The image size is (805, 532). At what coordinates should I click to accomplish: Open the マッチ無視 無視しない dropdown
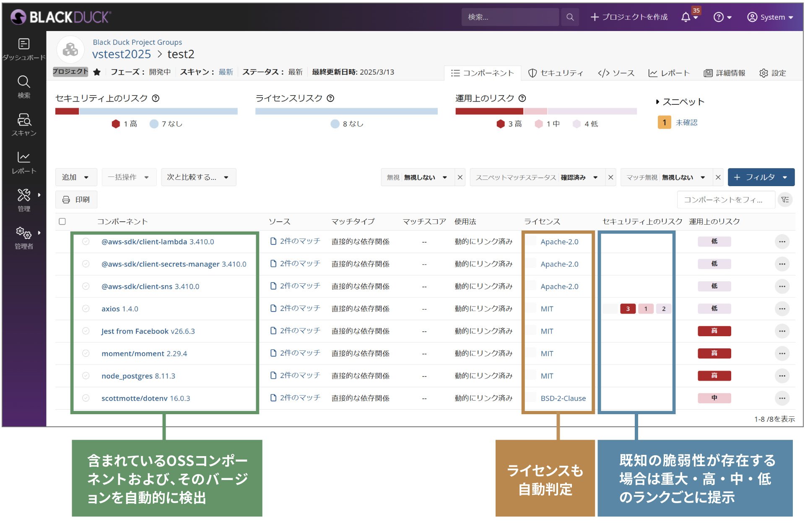click(666, 177)
